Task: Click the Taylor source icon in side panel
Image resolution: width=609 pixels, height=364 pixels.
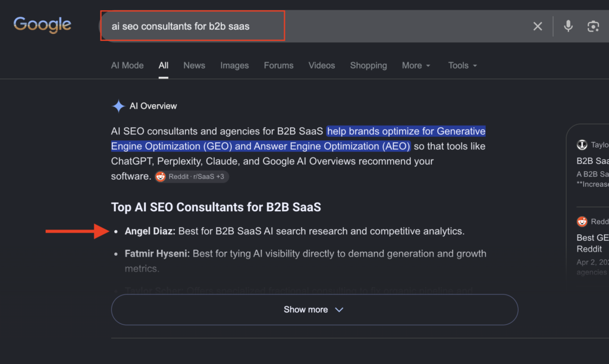Action: point(582,145)
